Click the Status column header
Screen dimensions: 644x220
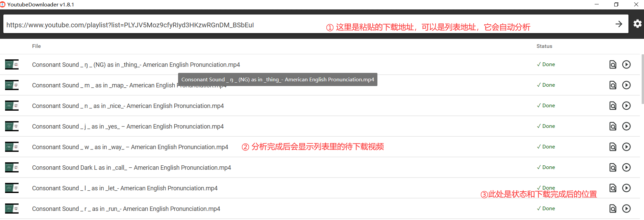[x=544, y=46]
